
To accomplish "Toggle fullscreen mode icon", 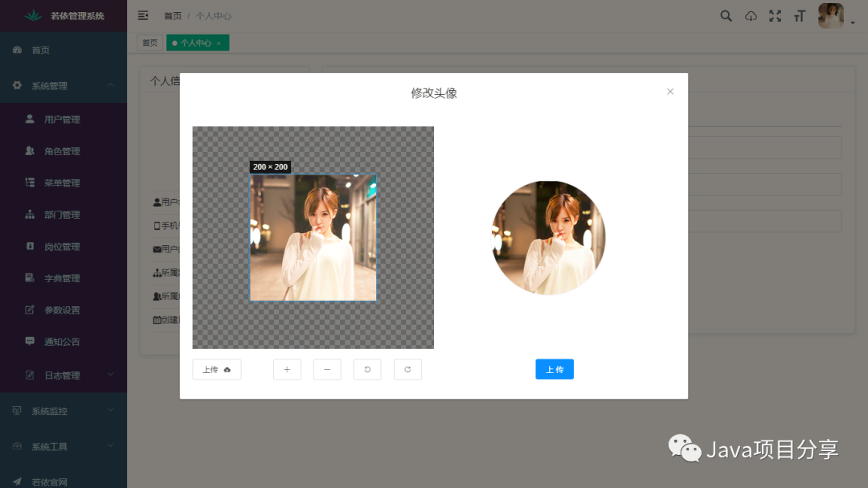I will tap(775, 16).
